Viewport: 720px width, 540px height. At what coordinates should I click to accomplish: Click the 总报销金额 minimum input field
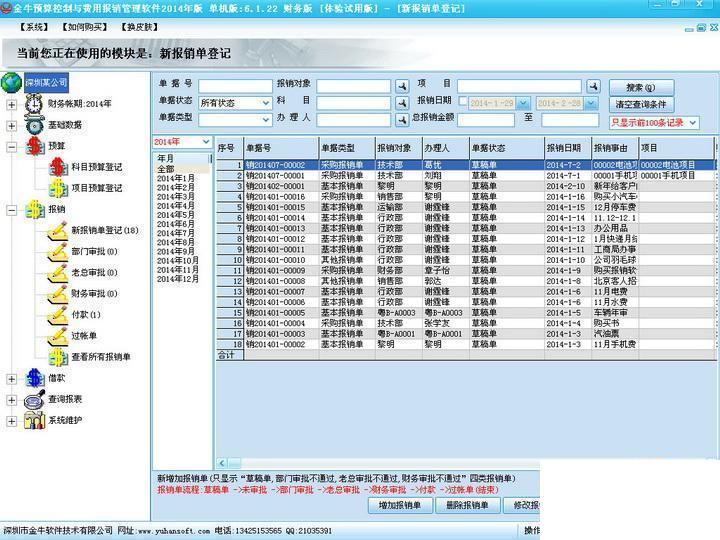coord(486,120)
